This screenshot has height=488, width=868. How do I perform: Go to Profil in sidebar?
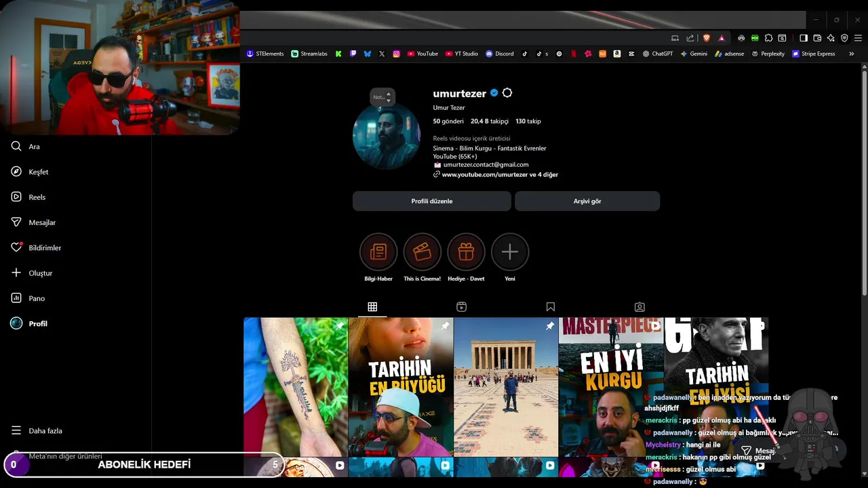tap(29, 323)
